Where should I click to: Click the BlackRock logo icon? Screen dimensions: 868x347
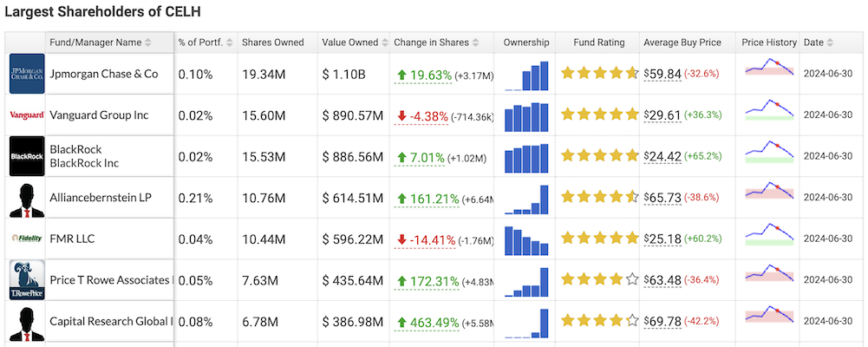click(27, 156)
